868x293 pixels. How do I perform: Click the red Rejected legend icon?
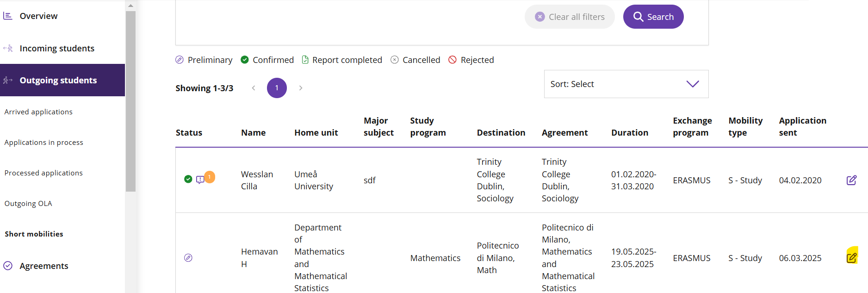453,60
